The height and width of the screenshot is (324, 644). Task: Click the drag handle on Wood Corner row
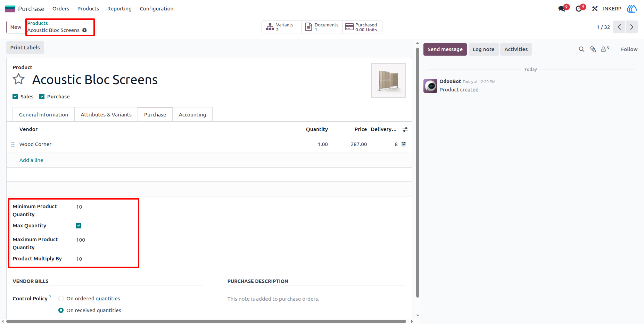tap(13, 144)
